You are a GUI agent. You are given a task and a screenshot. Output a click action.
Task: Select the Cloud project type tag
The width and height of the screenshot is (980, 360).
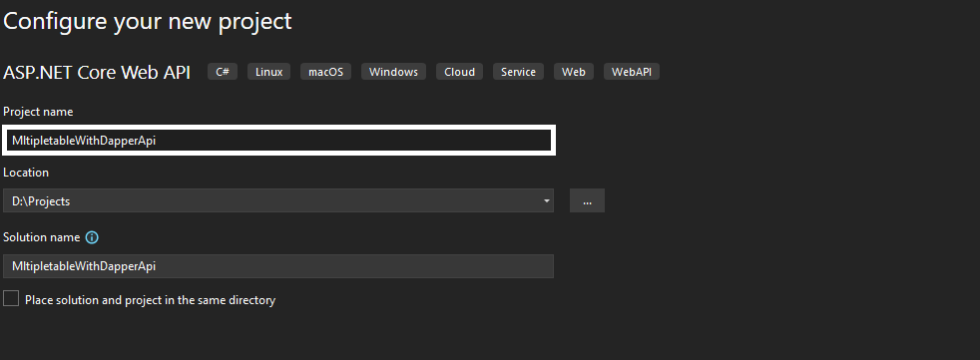[x=459, y=72]
